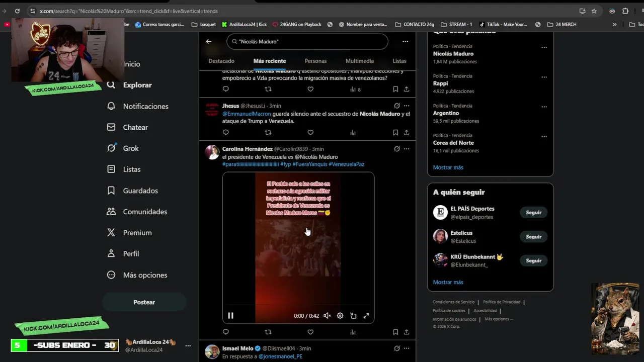Share Jhesus's post

pyautogui.click(x=407, y=133)
